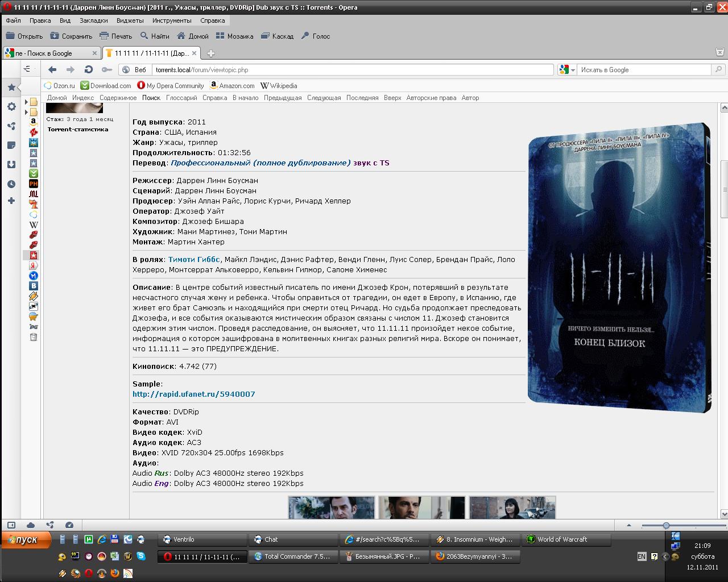Open a new tab with plus button
Viewport: 728px width, 582px height.
pyautogui.click(x=211, y=53)
